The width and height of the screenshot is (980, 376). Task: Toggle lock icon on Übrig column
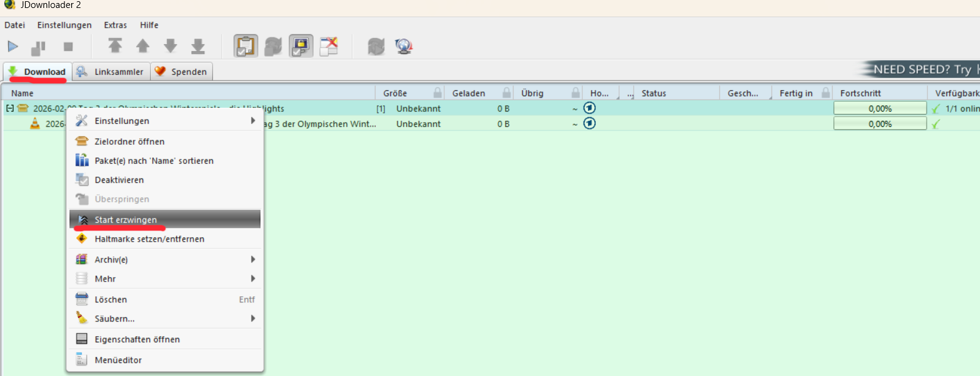point(576,93)
